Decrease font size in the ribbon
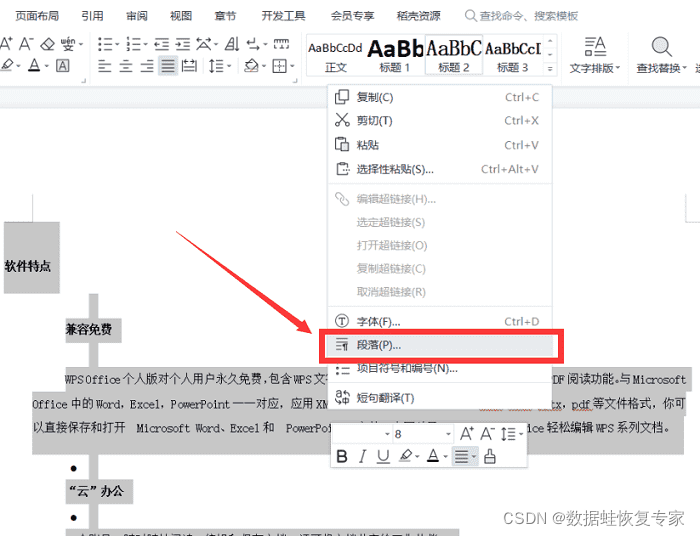 25,44
